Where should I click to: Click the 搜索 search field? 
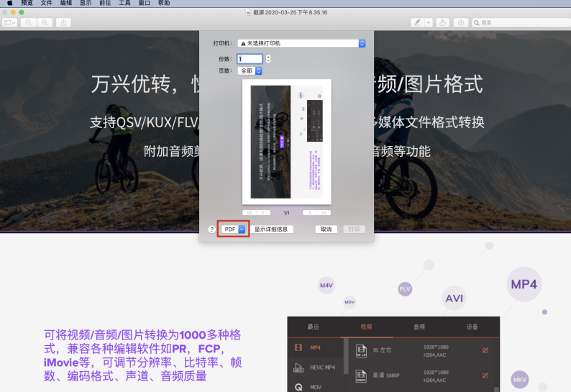[521, 22]
